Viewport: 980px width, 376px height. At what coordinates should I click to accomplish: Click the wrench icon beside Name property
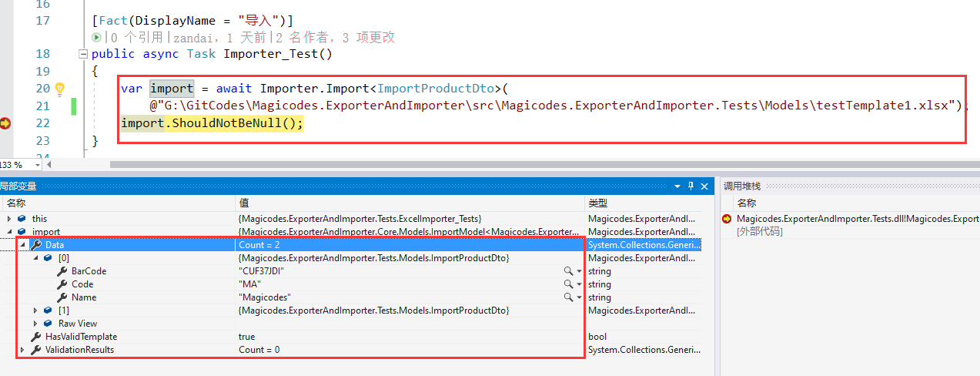[x=62, y=297]
